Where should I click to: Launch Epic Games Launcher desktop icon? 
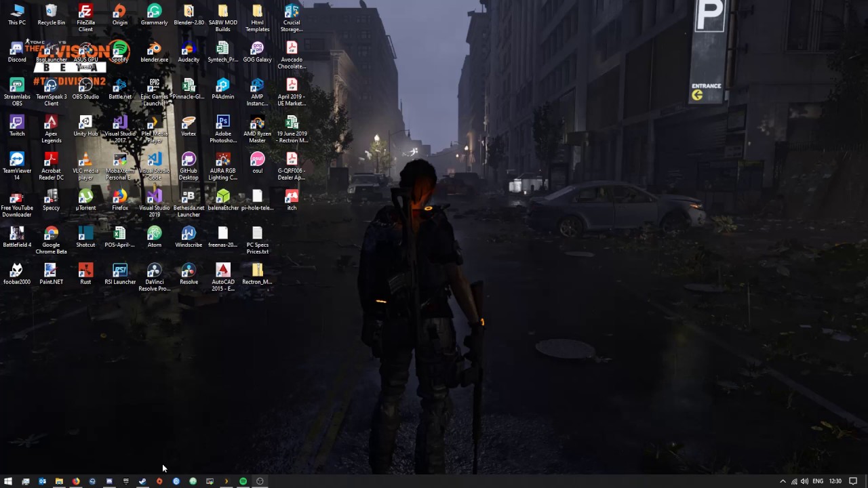154,92
